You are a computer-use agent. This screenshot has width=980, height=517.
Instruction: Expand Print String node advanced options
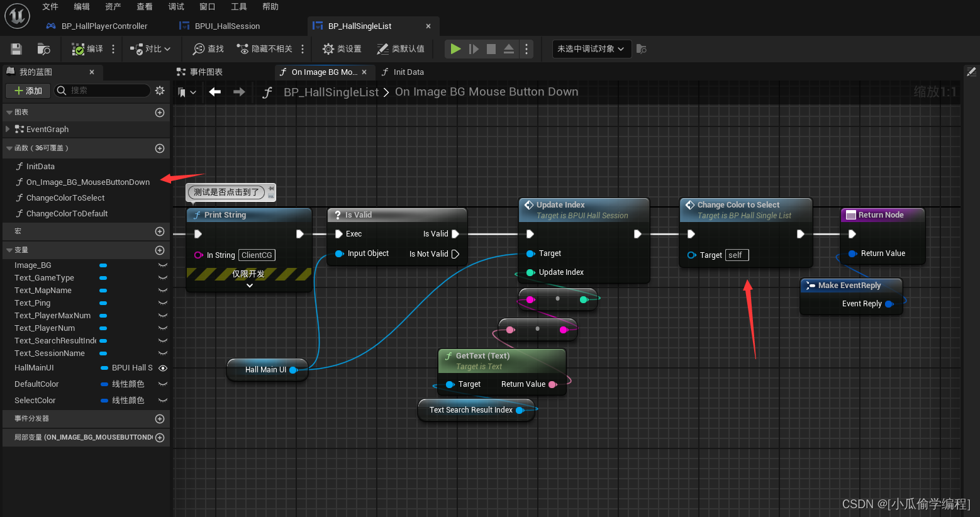[250, 286]
